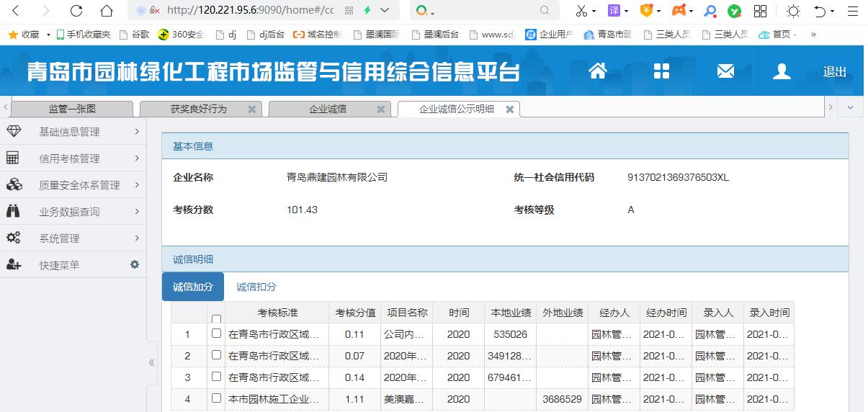
Task: Click the gear icon beside 快捷菜单
Action: 134,265
